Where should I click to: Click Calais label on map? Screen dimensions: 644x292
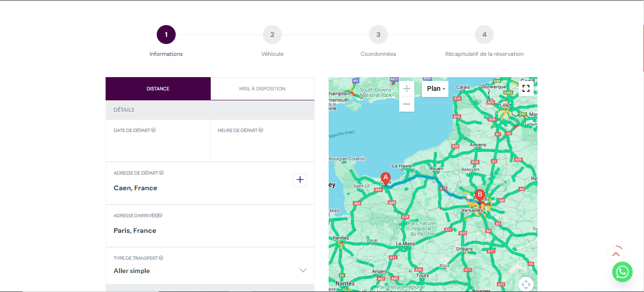click(463, 87)
